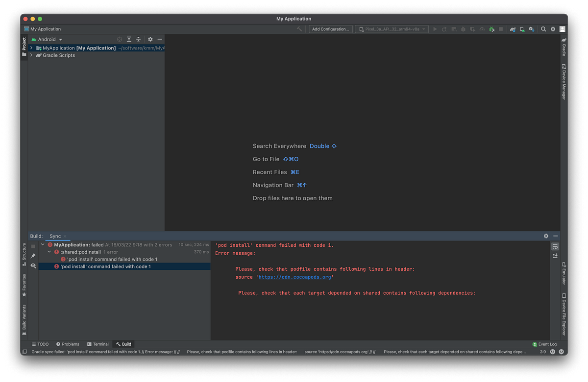Open the Search Everywhere magnifier icon

[x=543, y=29]
